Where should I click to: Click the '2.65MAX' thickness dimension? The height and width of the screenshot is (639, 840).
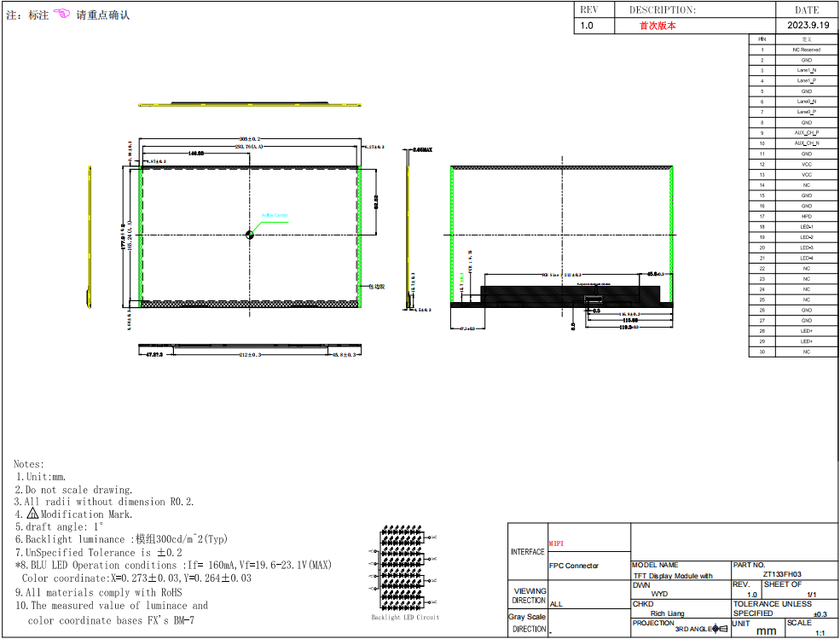pos(423,149)
